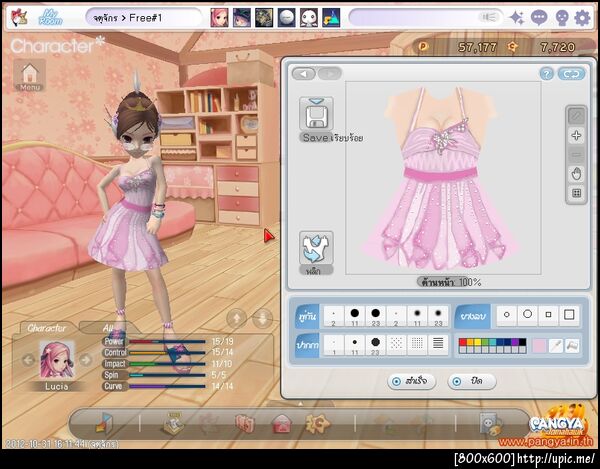Select the witch-hat character icon in top bar
This screenshot has width=600, height=469.
(242, 18)
